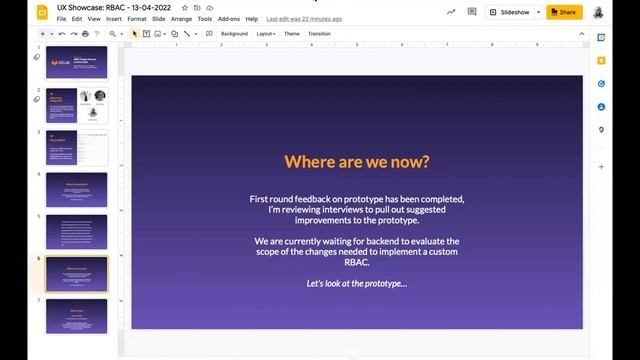Open Contacts side panel icon
This screenshot has height=360, width=640.
tap(601, 107)
